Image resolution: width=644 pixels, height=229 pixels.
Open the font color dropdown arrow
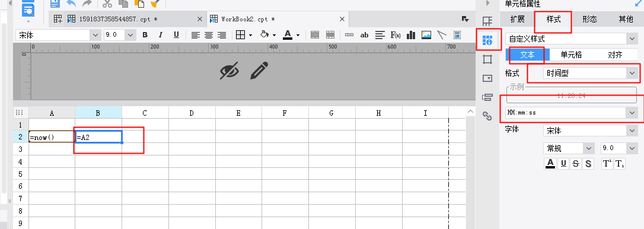298,36
